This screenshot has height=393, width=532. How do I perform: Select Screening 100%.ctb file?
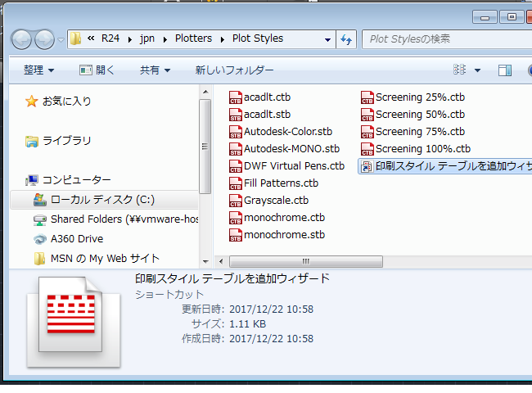[423, 149]
